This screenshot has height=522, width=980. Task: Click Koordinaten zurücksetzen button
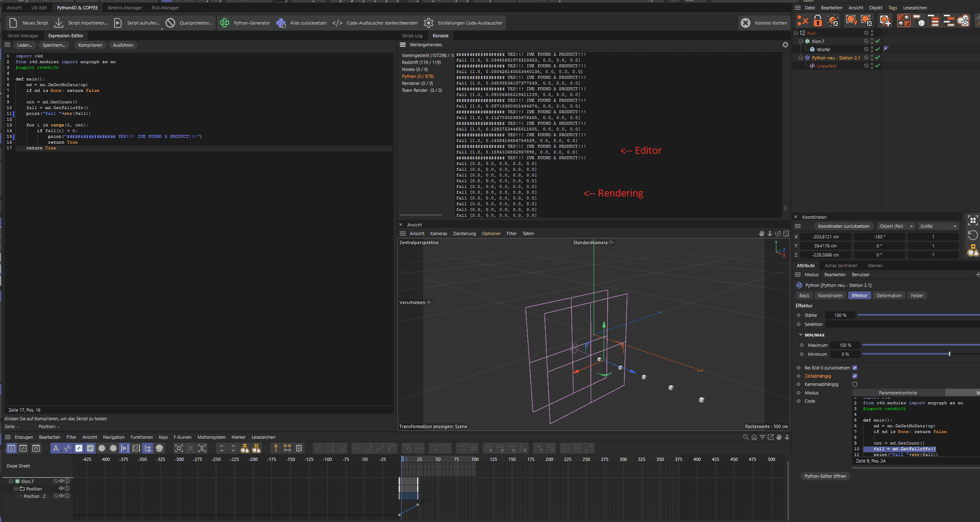tap(844, 226)
